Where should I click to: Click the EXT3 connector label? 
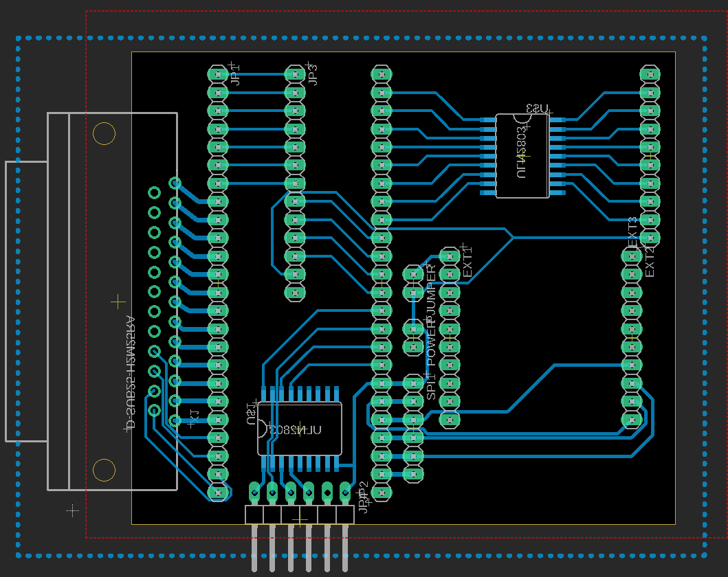(633, 232)
